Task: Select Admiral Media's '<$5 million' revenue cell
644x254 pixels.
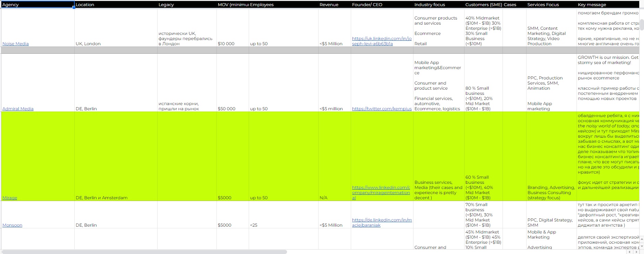Action: click(335, 83)
